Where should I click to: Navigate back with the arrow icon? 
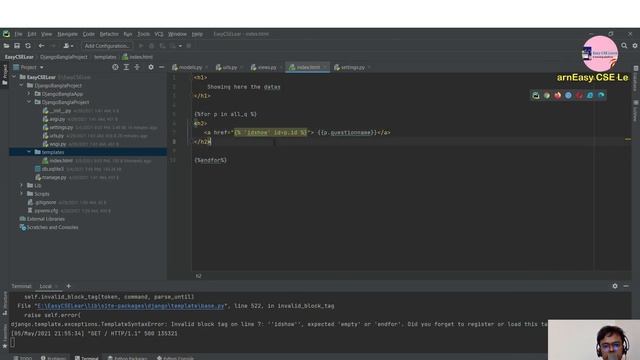click(x=41, y=46)
